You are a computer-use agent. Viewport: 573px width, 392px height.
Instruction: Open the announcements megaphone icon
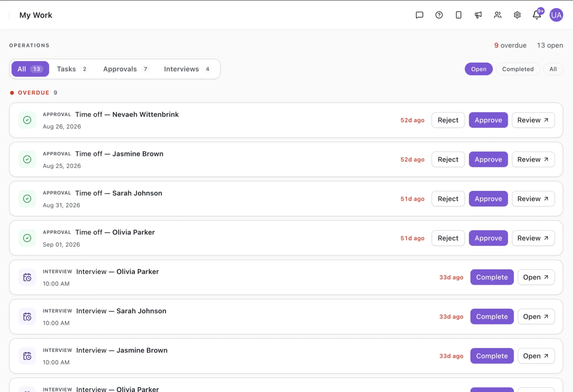(x=478, y=15)
